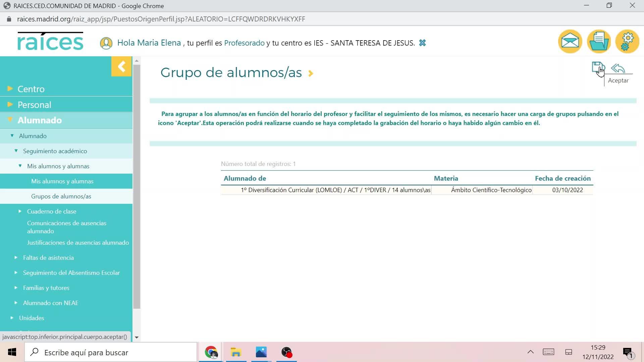Open the settings gears icon
The image size is (644, 362).
click(x=627, y=42)
